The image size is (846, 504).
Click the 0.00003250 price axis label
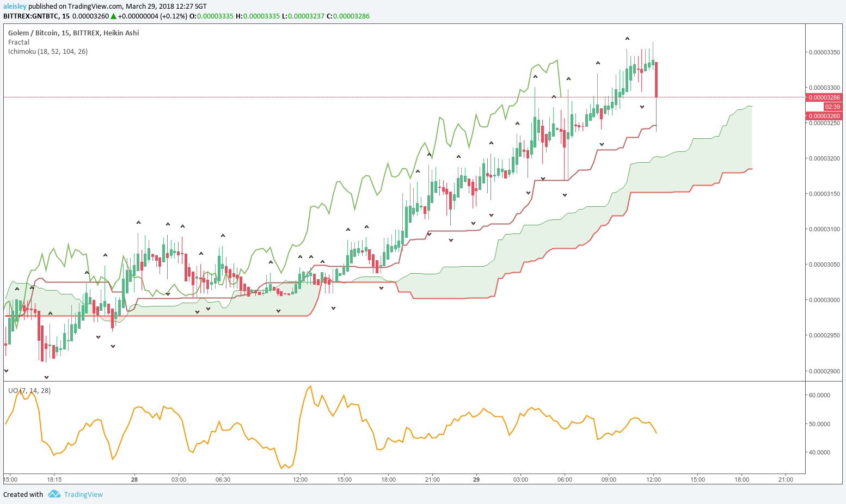[x=824, y=123]
